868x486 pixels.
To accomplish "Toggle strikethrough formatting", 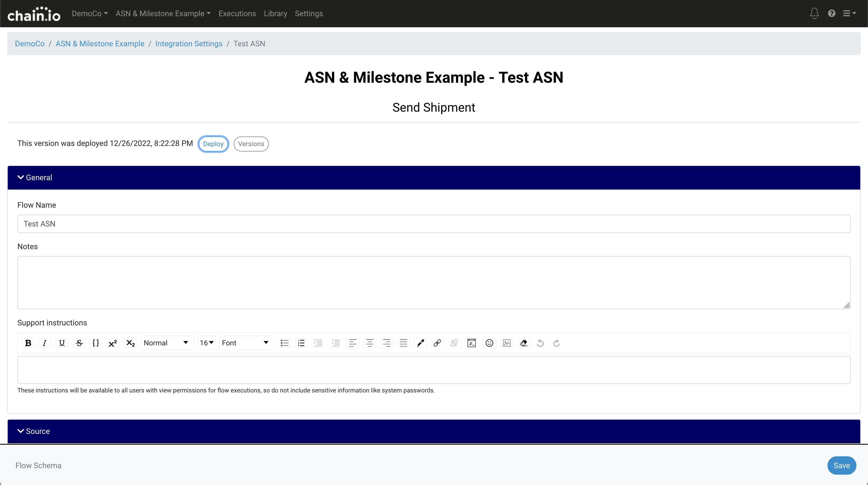I will click(79, 343).
